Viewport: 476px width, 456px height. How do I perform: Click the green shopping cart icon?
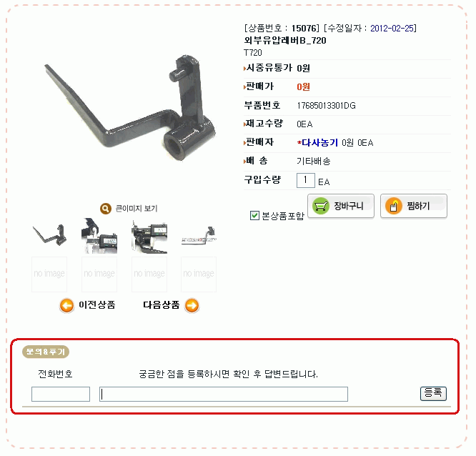(321, 206)
